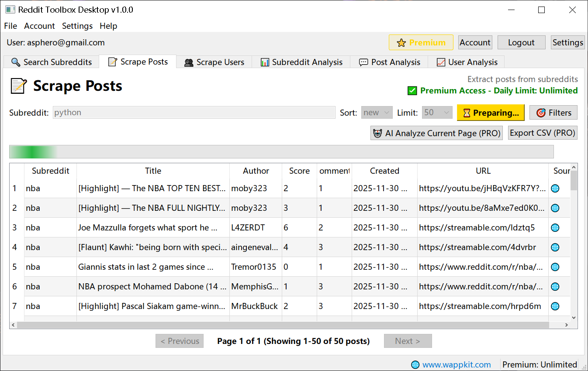Click the Settings button in top bar
Screen dimensions: 588x371
[567, 42]
